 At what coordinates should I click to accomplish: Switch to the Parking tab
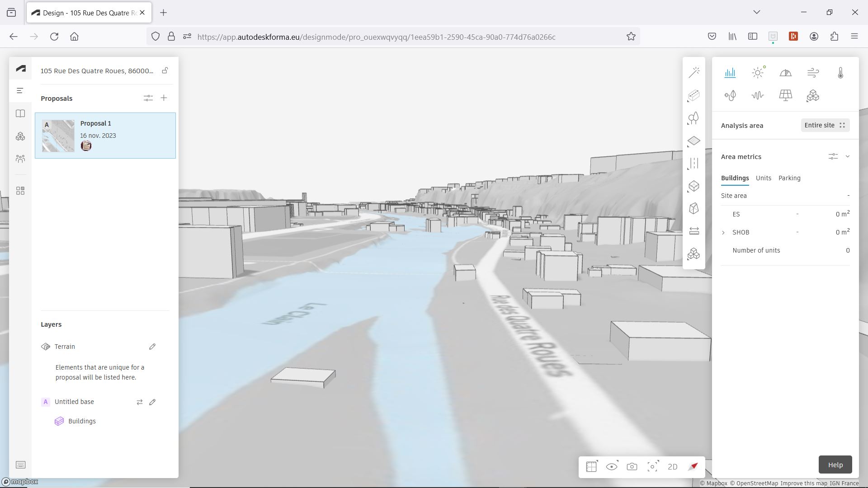[x=789, y=178]
